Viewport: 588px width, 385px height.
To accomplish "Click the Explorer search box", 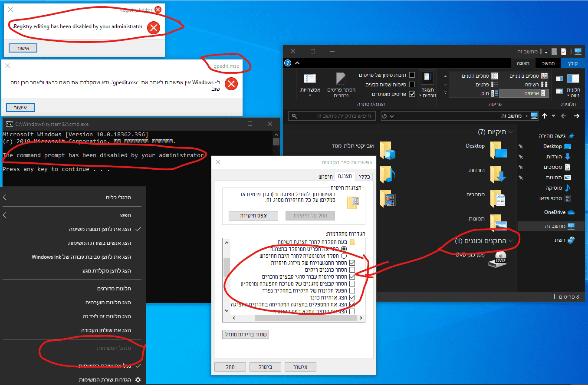I will coord(332,116).
